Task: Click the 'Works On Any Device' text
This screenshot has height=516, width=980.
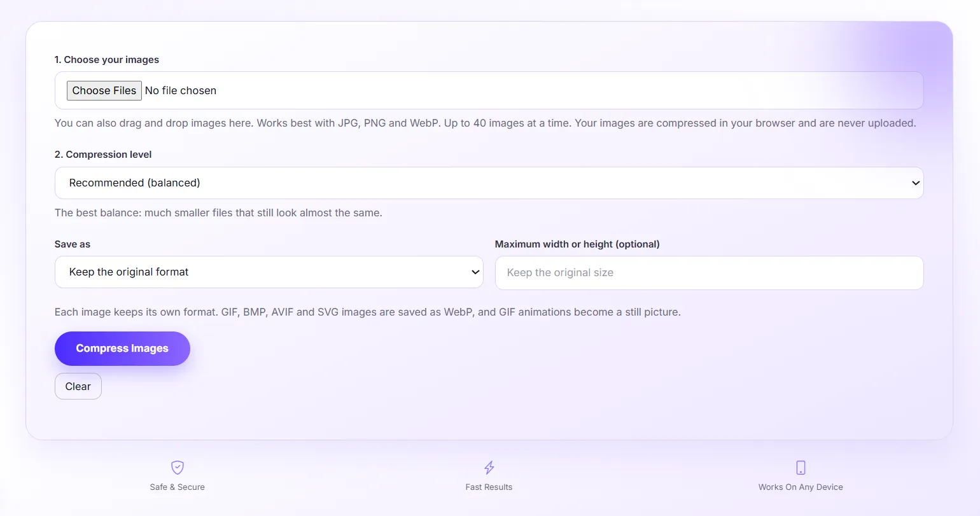Action: pyautogui.click(x=801, y=487)
